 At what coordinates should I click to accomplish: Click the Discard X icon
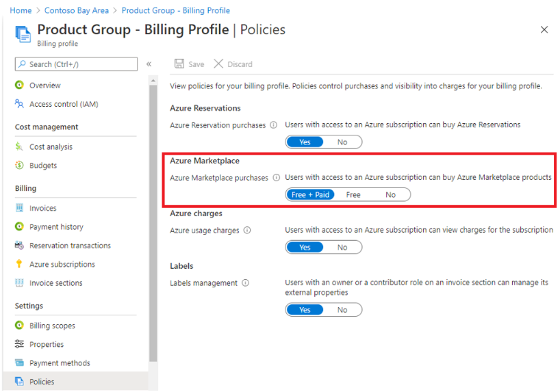(x=218, y=64)
